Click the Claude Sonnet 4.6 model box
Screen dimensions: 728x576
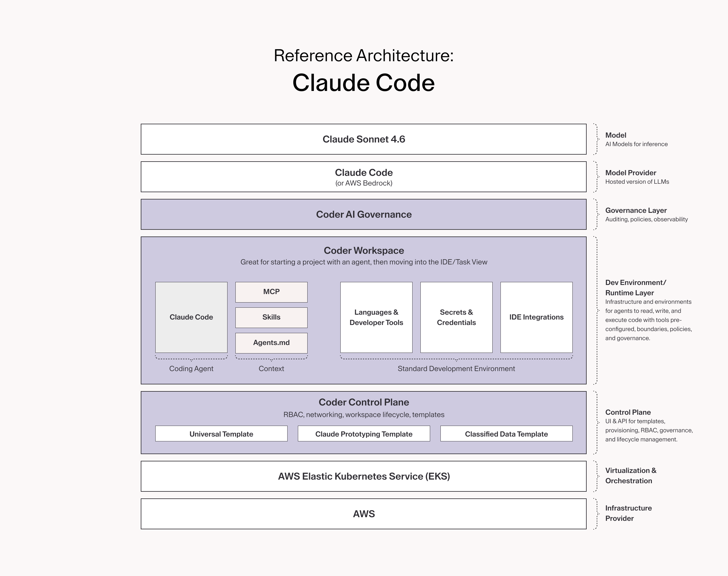coord(364,139)
